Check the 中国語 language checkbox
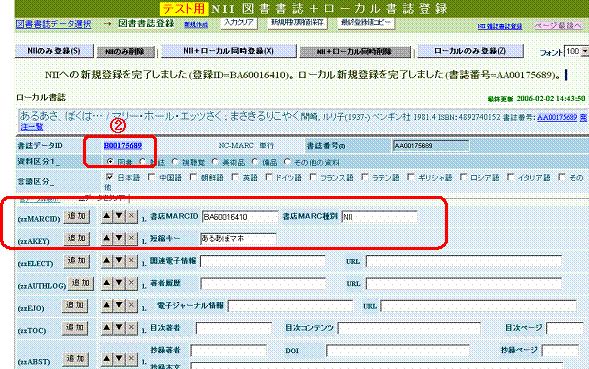 tap(152, 177)
